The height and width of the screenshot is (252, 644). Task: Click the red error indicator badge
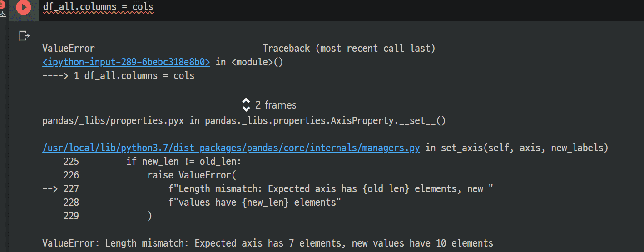pyautogui.click(x=2, y=5)
